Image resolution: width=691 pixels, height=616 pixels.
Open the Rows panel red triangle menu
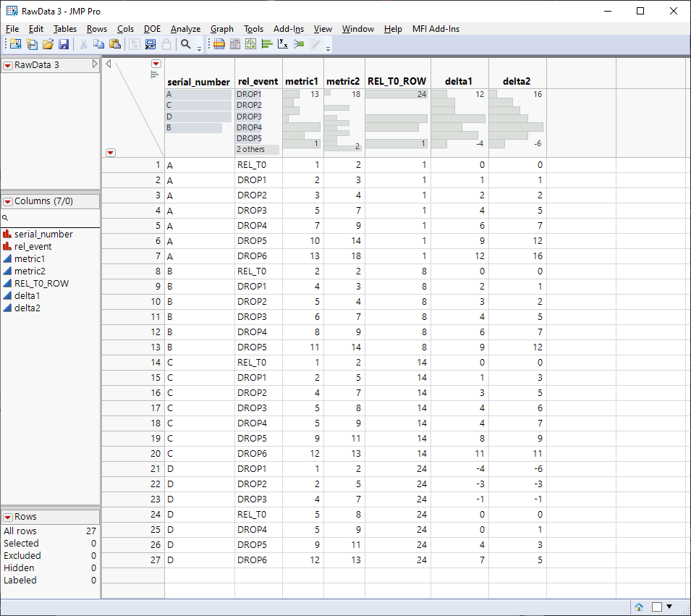click(8, 517)
